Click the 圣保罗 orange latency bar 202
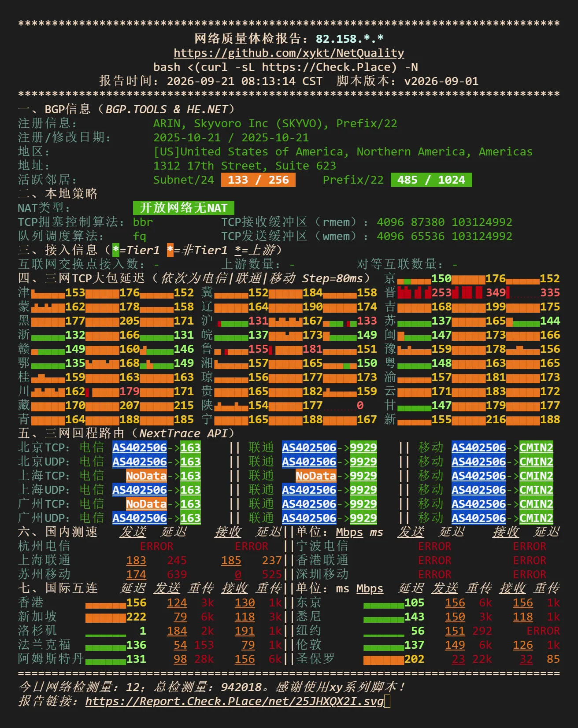 click(384, 659)
